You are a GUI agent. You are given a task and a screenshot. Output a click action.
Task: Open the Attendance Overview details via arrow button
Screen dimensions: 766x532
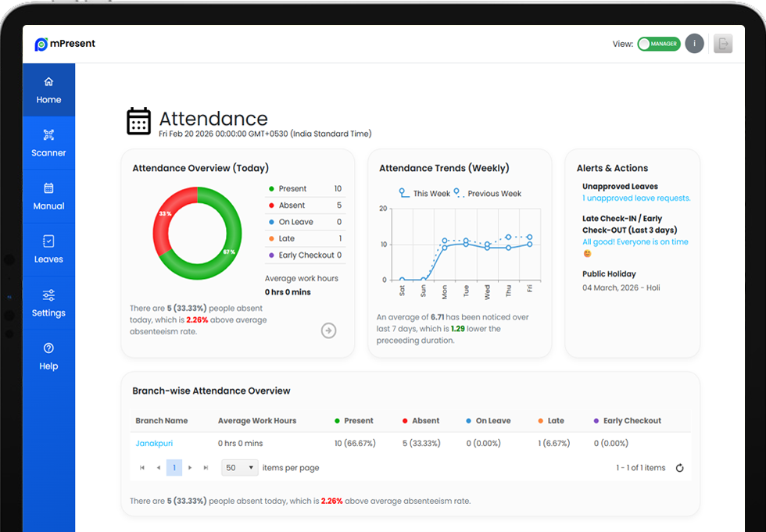point(328,330)
